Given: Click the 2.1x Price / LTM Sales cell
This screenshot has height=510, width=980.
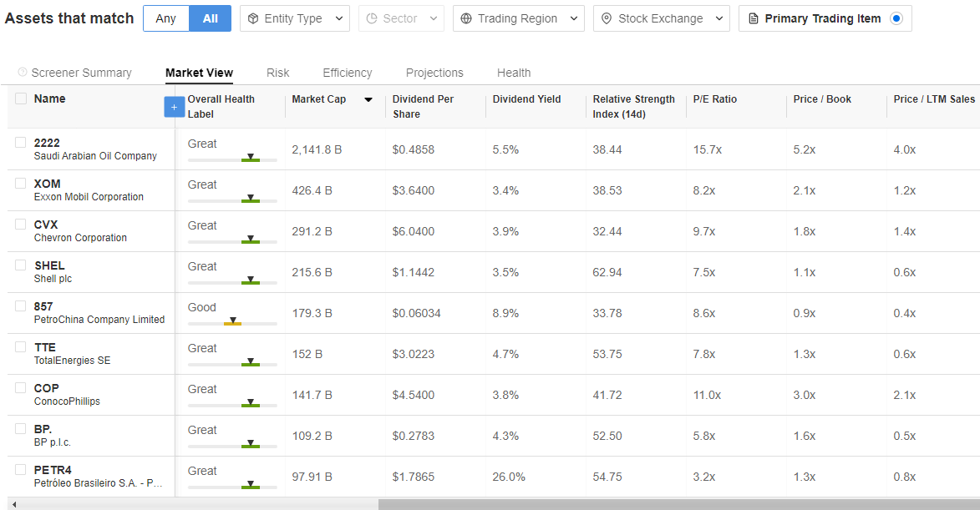Looking at the screenshot, I should [904, 395].
